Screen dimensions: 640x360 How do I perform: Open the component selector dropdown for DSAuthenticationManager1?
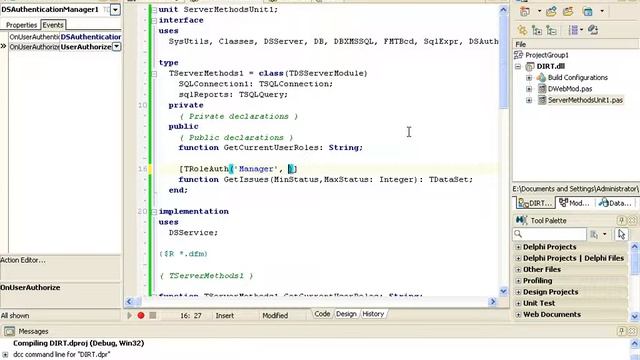(116, 9)
